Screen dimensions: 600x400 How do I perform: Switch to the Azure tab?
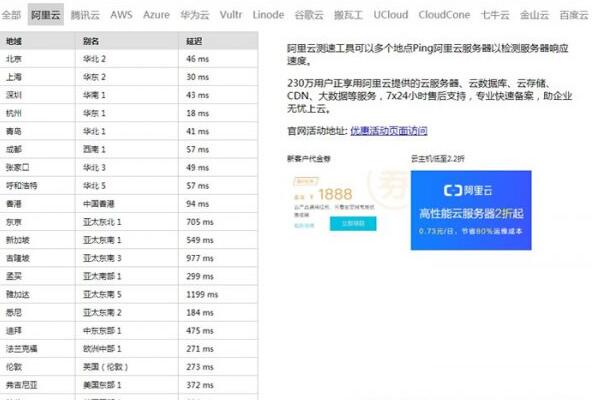(156, 15)
